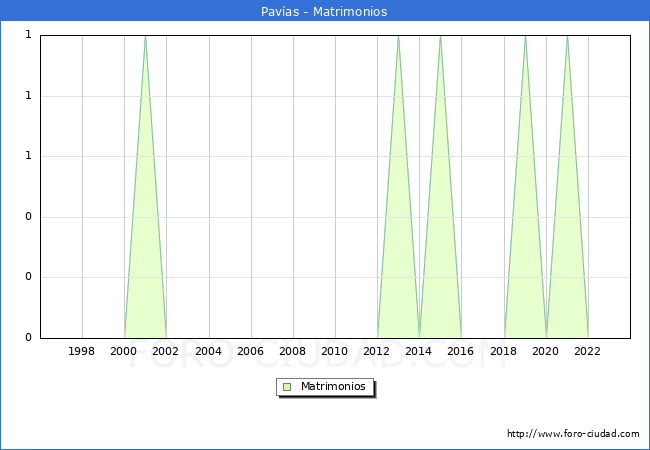Click the 'Matrimonios' legend label
Screen dimensions: 650x450
coord(333,386)
